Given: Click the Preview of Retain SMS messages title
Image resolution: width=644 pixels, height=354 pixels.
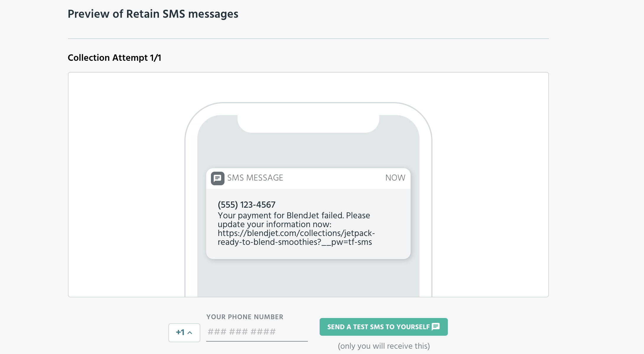Looking at the screenshot, I should 153,14.
